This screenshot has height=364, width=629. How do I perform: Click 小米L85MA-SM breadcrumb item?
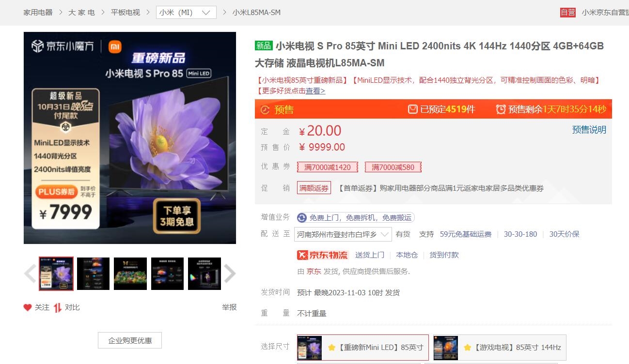pos(256,13)
